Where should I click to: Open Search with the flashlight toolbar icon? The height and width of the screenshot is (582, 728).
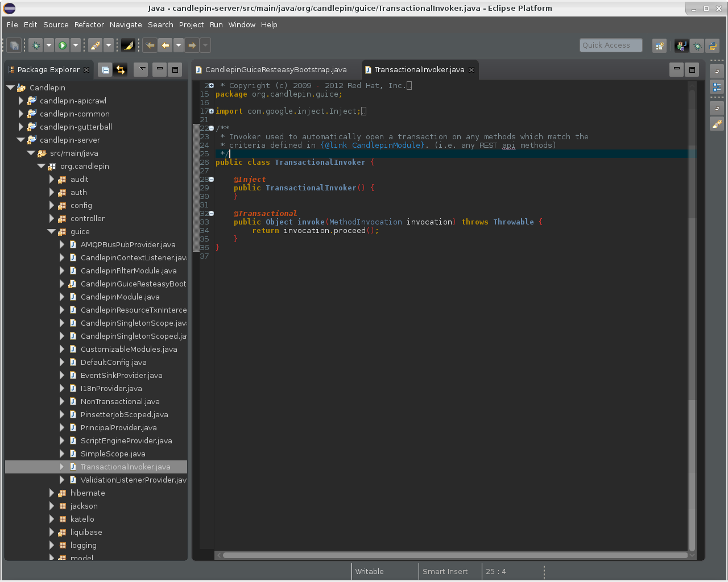pyautogui.click(x=96, y=45)
